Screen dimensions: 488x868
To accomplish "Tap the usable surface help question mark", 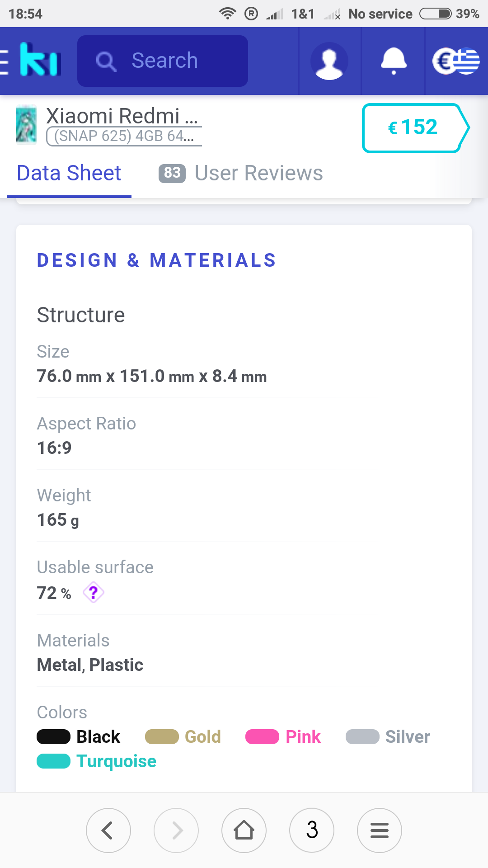I will [94, 593].
